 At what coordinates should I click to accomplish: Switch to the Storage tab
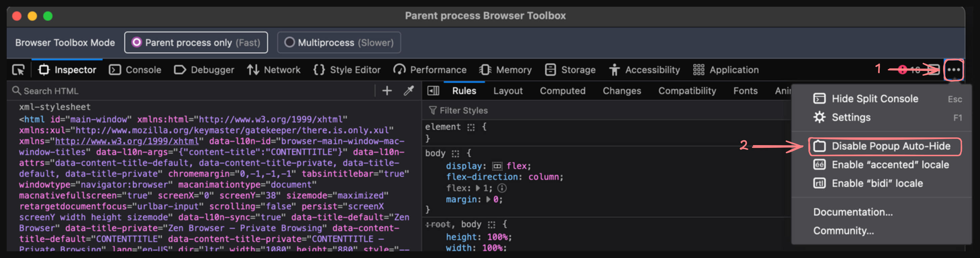(570, 70)
